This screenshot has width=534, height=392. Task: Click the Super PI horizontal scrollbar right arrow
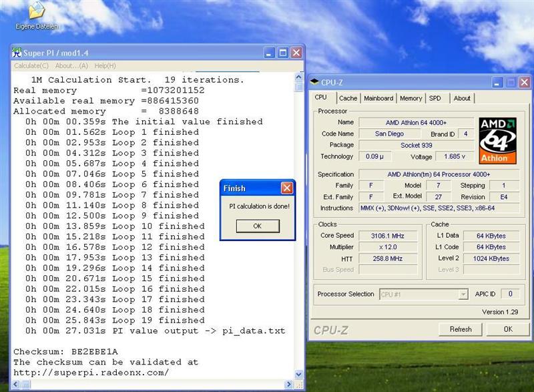(289, 385)
